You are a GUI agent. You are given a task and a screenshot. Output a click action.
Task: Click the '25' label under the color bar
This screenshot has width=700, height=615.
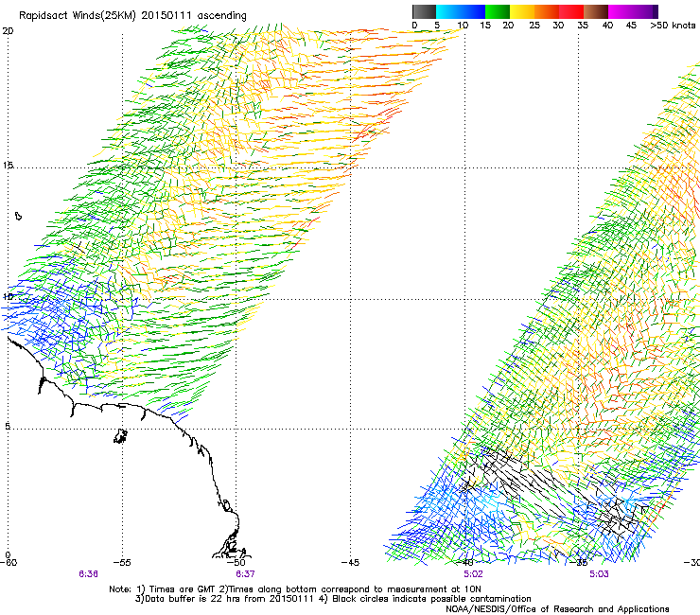(534, 26)
